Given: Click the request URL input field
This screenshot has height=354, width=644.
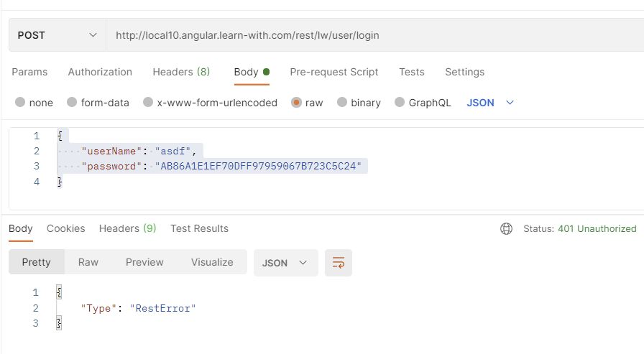Looking at the screenshot, I should coord(374,35).
